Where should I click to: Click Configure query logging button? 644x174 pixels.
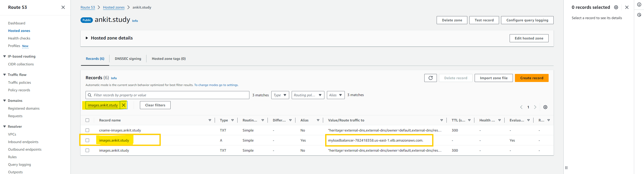click(x=527, y=20)
